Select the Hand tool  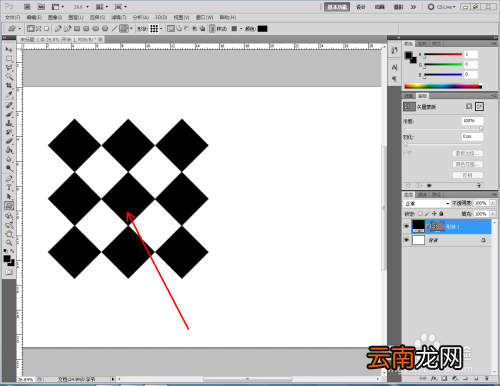point(9,234)
